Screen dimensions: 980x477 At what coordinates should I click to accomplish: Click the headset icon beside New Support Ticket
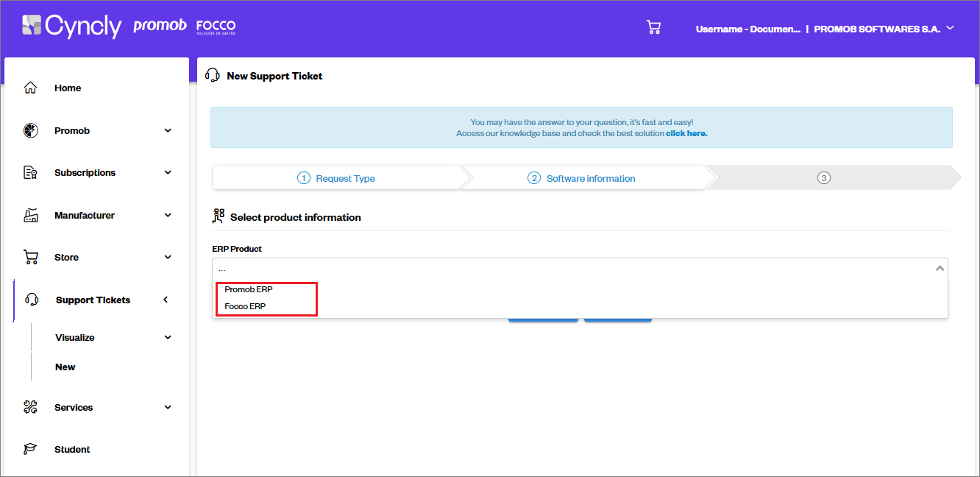[213, 75]
